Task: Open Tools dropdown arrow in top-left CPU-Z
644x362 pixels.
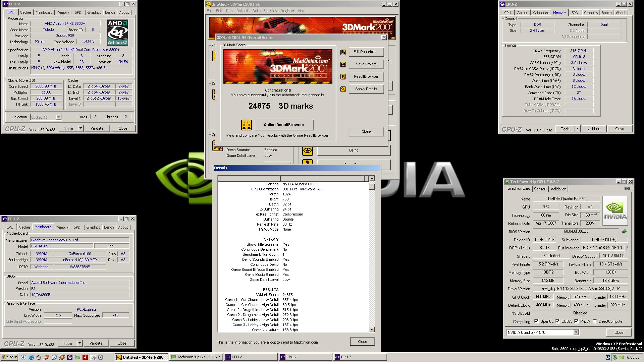Action: click(x=80, y=128)
